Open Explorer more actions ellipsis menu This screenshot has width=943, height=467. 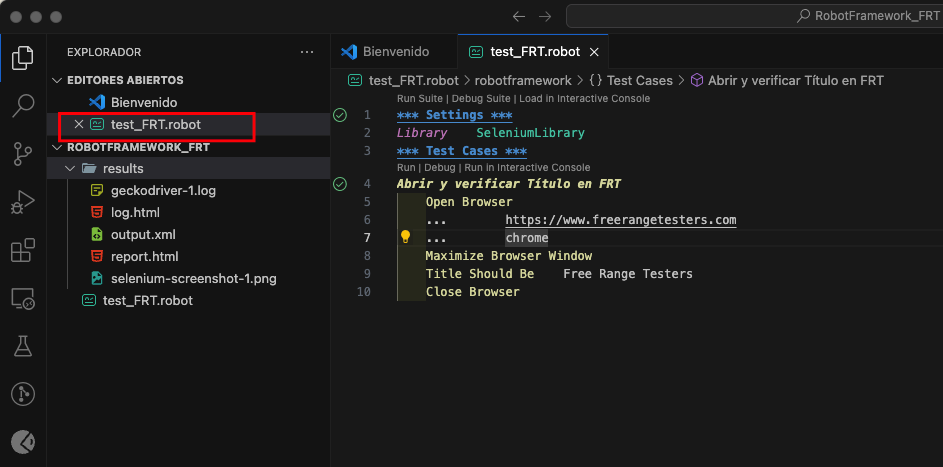click(307, 52)
